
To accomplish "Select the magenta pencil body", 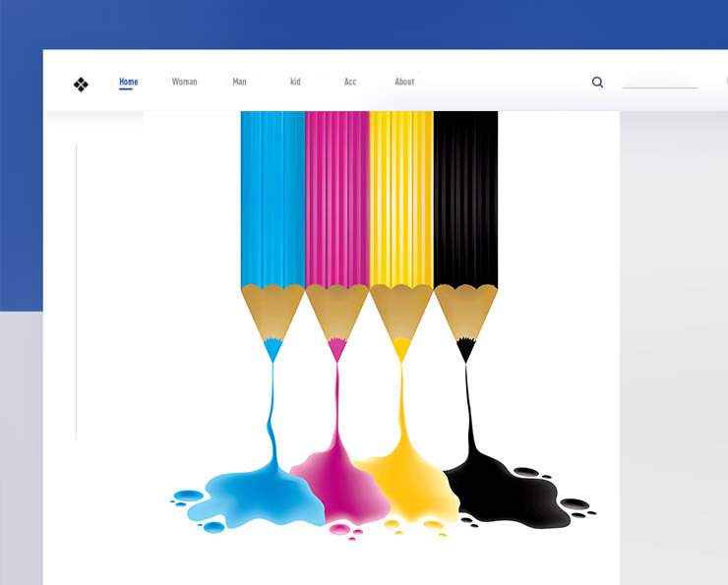I will 336,197.
